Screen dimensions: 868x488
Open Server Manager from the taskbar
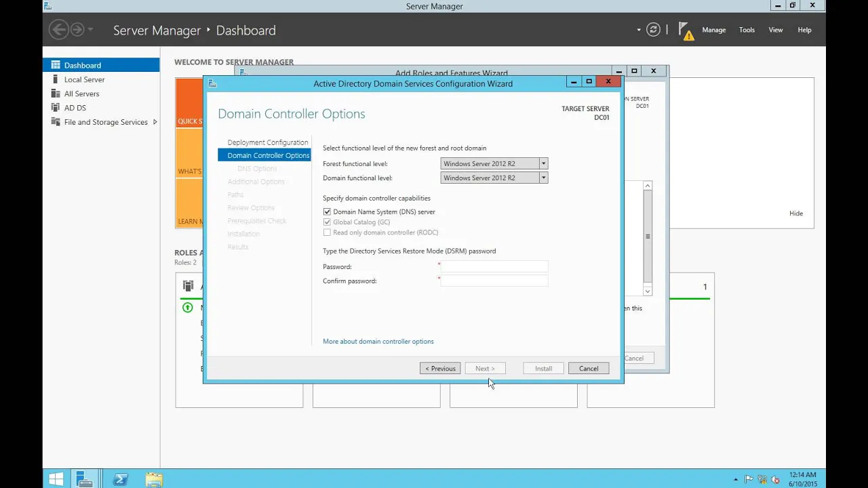[85, 479]
